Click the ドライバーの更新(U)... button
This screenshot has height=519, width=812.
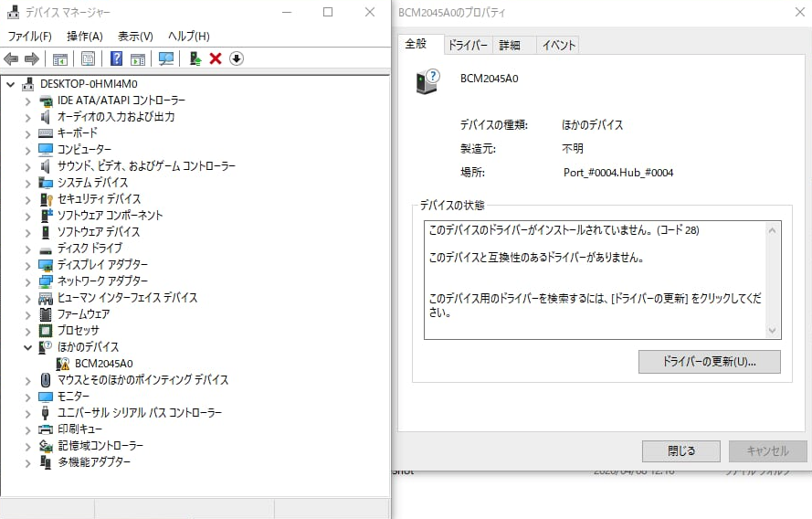(x=709, y=362)
